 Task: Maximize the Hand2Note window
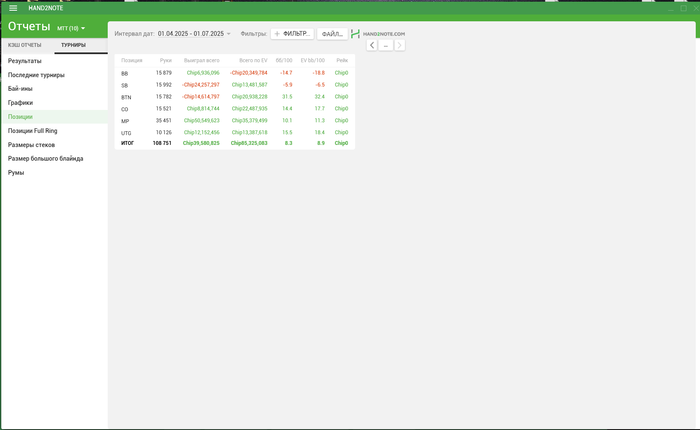(x=683, y=8)
